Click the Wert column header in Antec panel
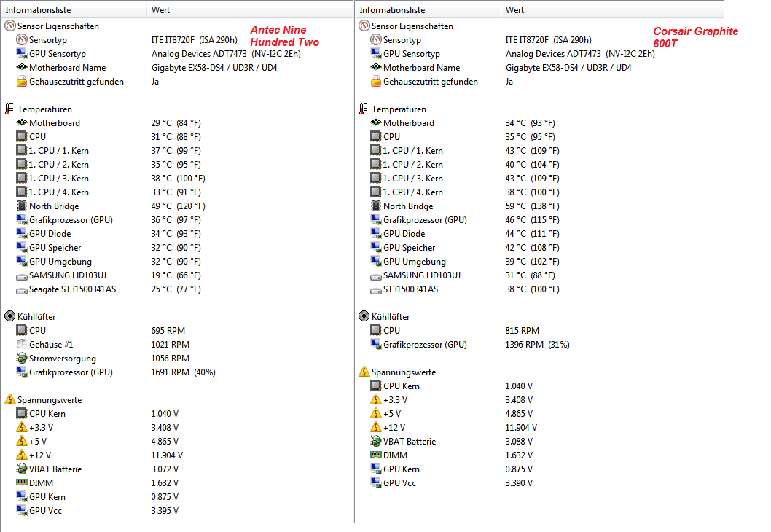Image resolution: width=771 pixels, height=532 pixels. pos(250,9)
